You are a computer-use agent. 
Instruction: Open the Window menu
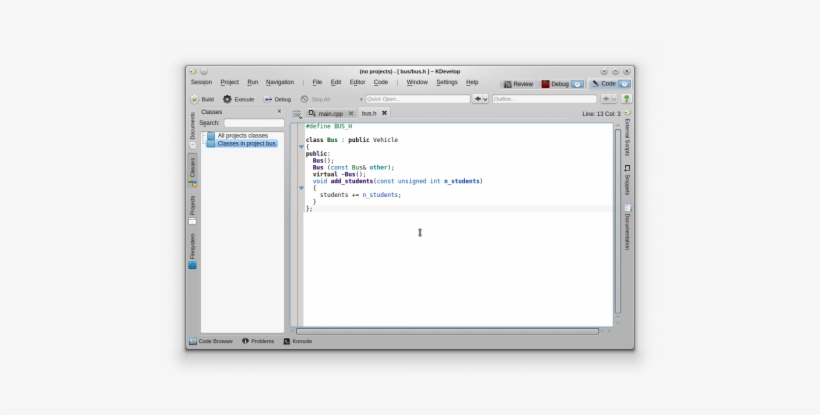point(417,82)
